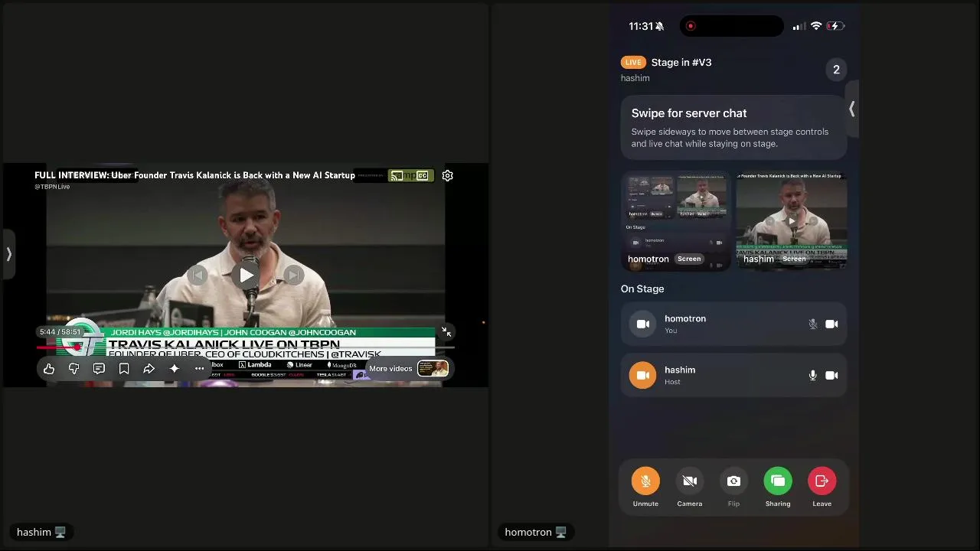Viewport: 980px width, 551px height.
Task: Unmute the microphone
Action: pos(645,481)
